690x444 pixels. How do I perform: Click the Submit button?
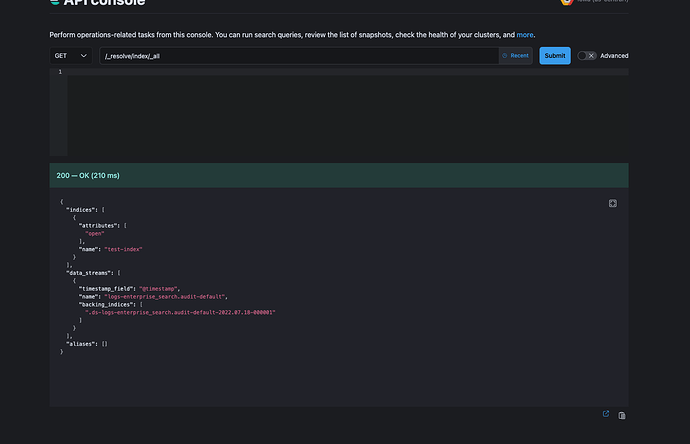pyautogui.click(x=554, y=56)
